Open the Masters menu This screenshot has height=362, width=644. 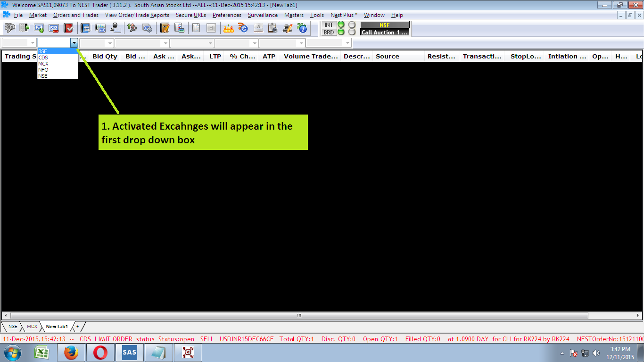(294, 15)
